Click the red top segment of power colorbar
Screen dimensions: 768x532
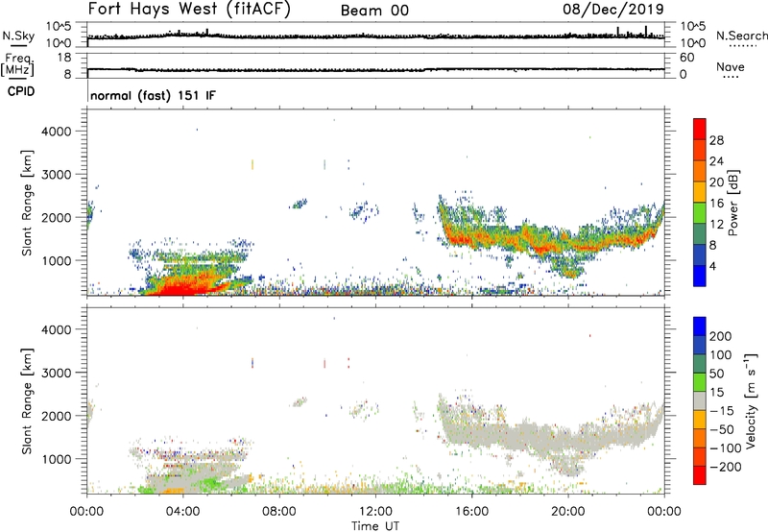point(700,129)
